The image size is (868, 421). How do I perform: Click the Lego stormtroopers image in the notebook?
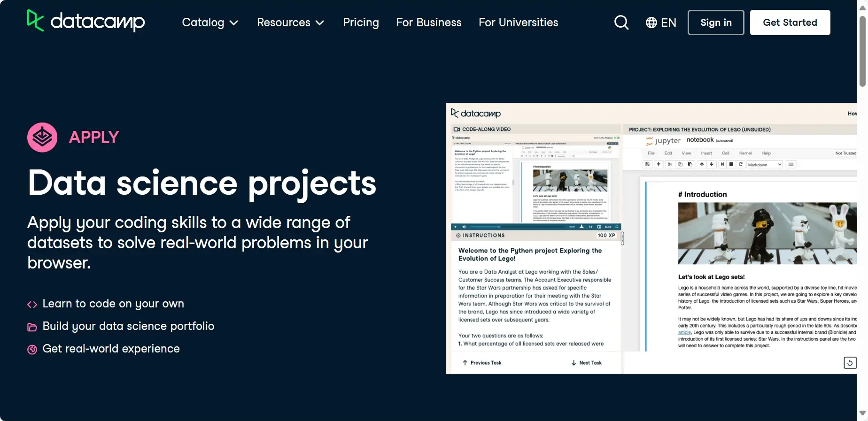point(767,233)
